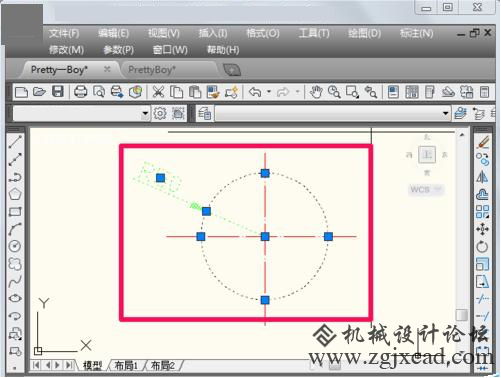Viewport: 501px width, 378px height.
Task: Expand the Redo history dropdown arrow
Action: (x=297, y=92)
